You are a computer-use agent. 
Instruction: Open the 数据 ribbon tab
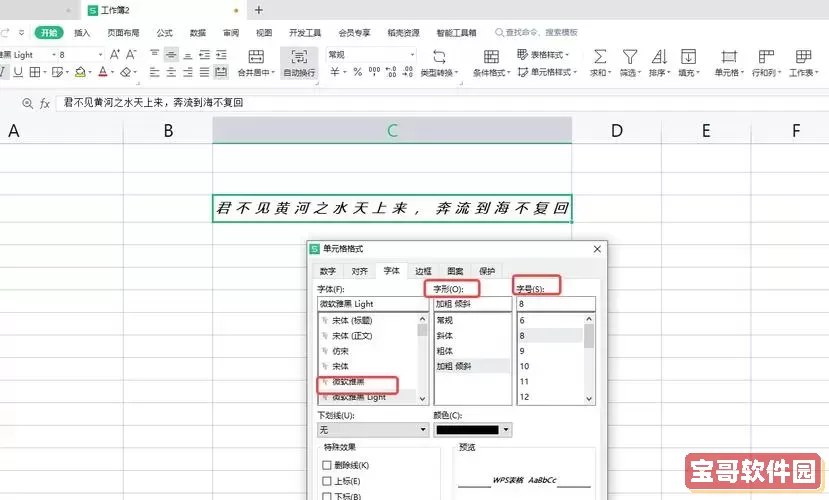[x=198, y=33]
